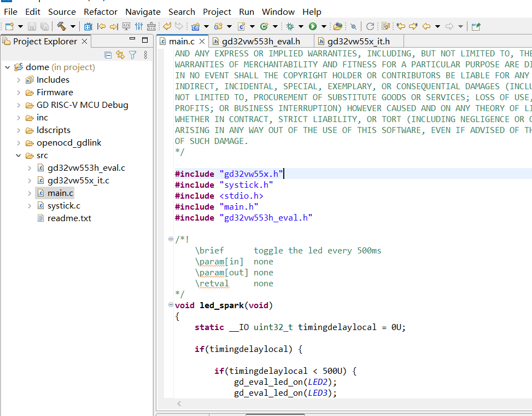Close the main.c editor tab

point(202,42)
